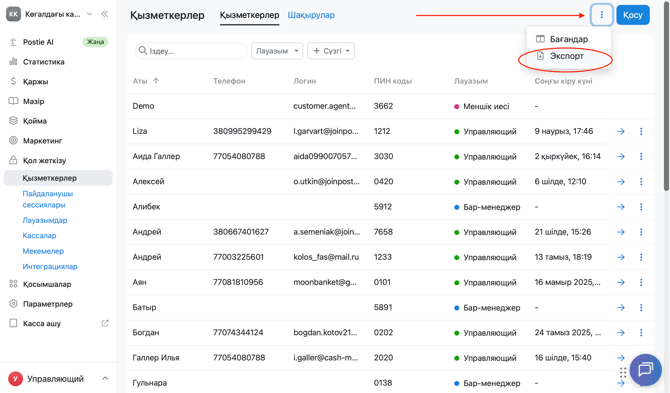
Task: Click the bogdan.kotov21... login cell
Action: click(x=325, y=333)
